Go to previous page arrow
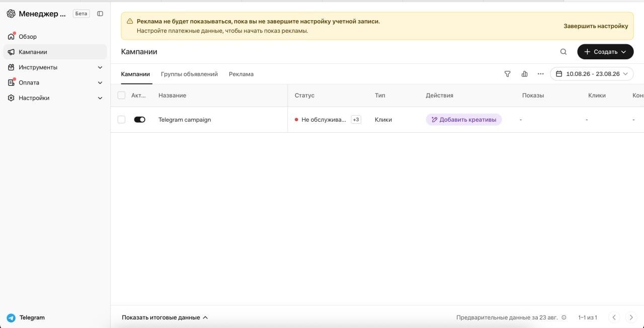The height and width of the screenshot is (328, 644). [x=614, y=317]
